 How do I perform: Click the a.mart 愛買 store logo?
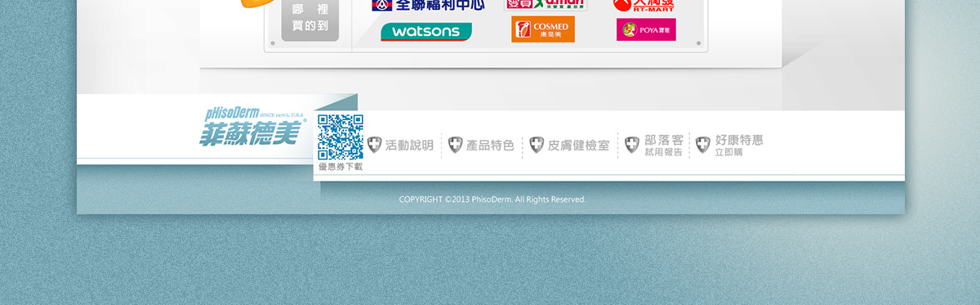pyautogui.click(x=546, y=5)
